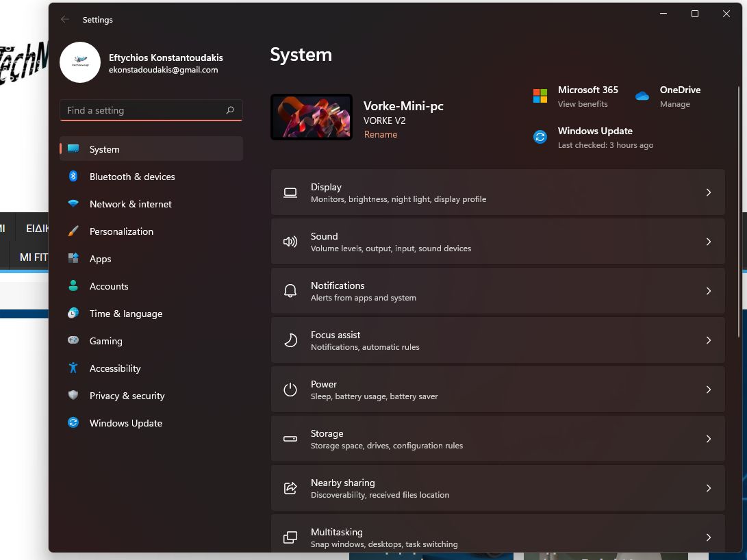Open Display settings row
Screen dimensions: 747x560
coord(498,192)
